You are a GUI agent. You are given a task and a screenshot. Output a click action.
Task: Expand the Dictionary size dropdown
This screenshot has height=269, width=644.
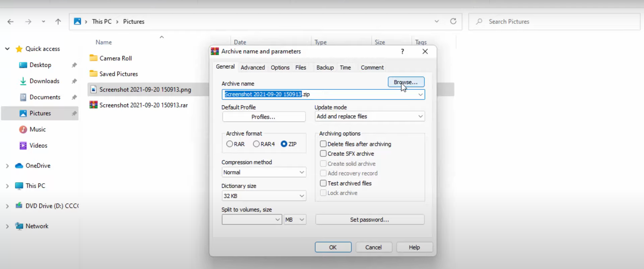(264, 196)
